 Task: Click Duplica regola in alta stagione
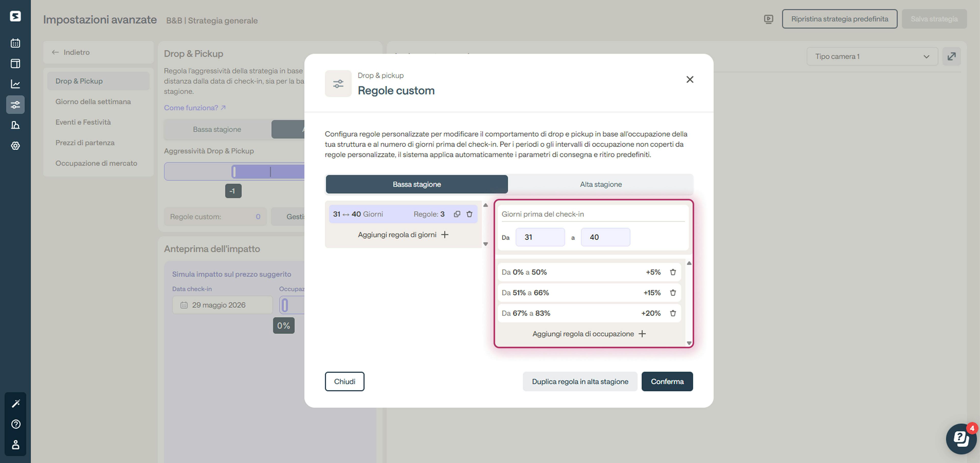[580, 381]
